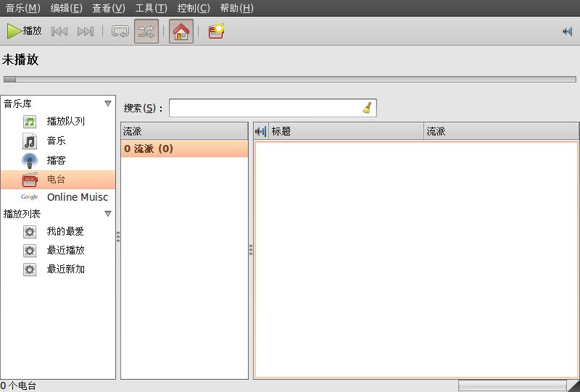
Task: Select 音乐 library in the sidebar
Action: tap(58, 141)
